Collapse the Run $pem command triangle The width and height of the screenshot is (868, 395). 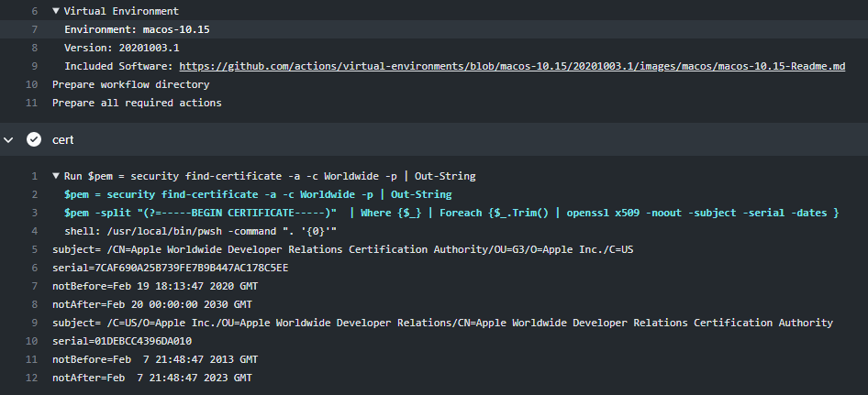pos(56,176)
